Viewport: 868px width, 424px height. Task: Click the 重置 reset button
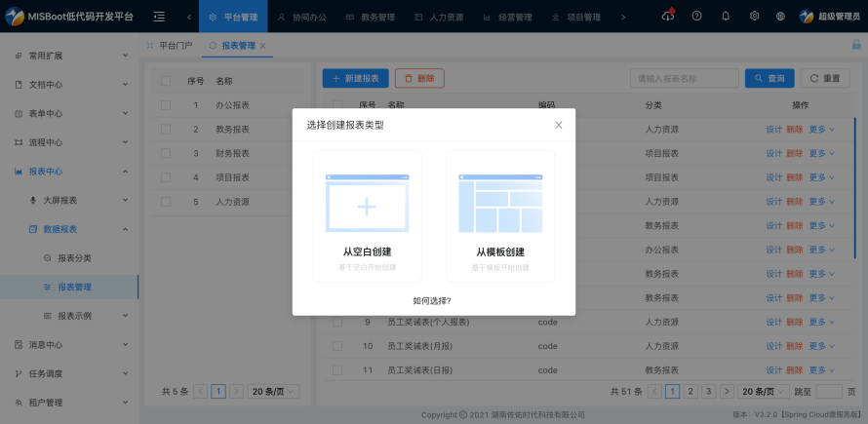[825, 78]
